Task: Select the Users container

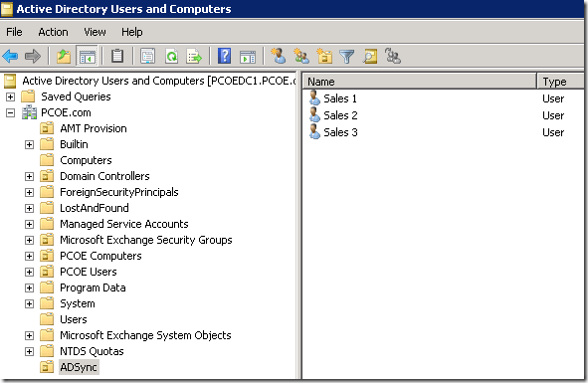Action: pyautogui.click(x=73, y=319)
